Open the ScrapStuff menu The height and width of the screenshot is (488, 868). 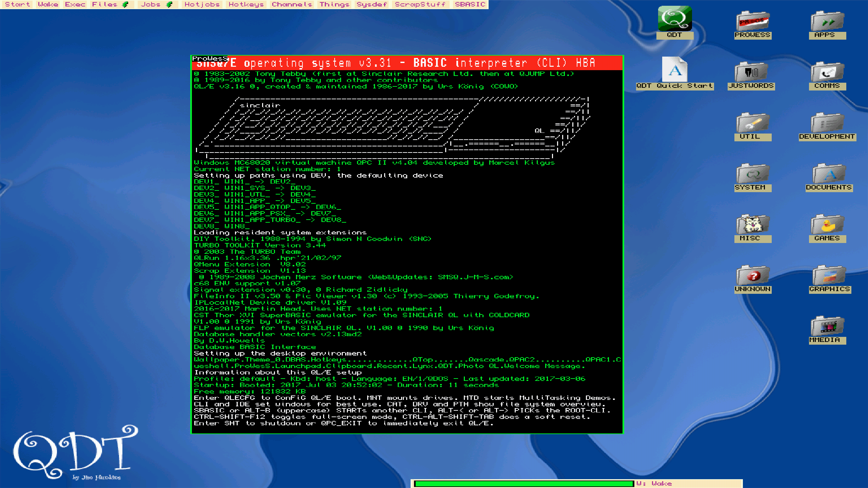point(420,4)
